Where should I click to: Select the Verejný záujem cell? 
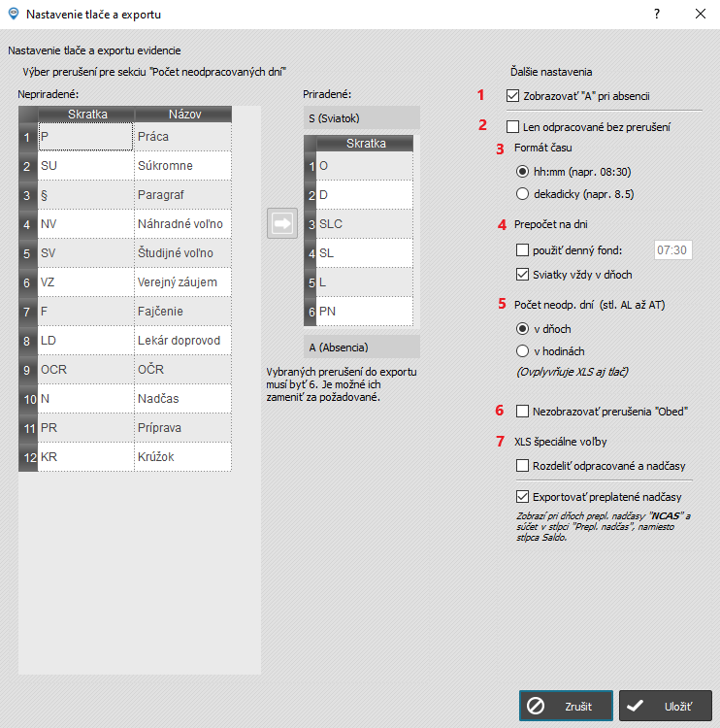[x=182, y=282]
